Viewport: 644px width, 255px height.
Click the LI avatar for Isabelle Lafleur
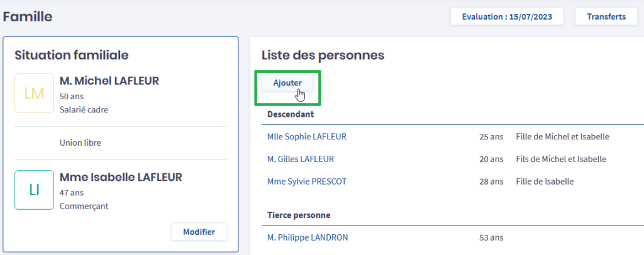tap(34, 190)
